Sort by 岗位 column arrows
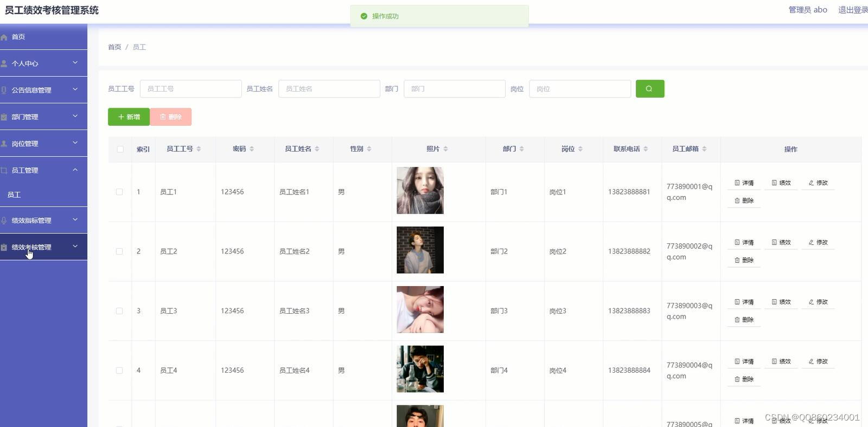Image resolution: width=868 pixels, height=427 pixels. 580,149
